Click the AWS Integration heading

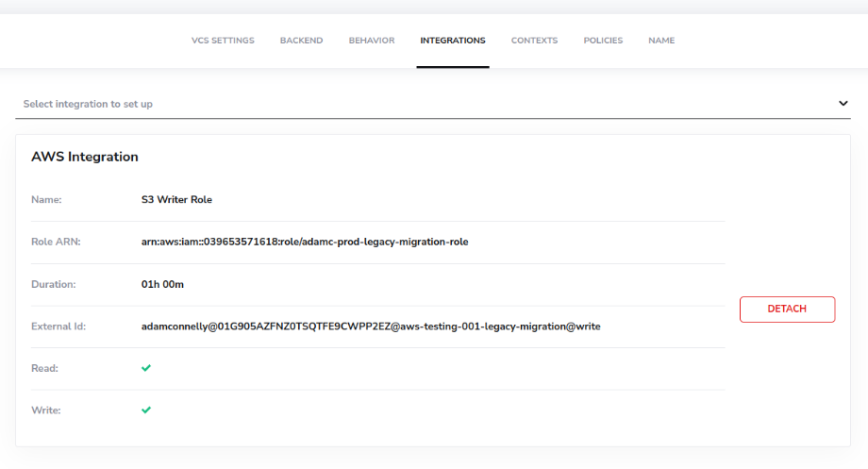point(85,157)
